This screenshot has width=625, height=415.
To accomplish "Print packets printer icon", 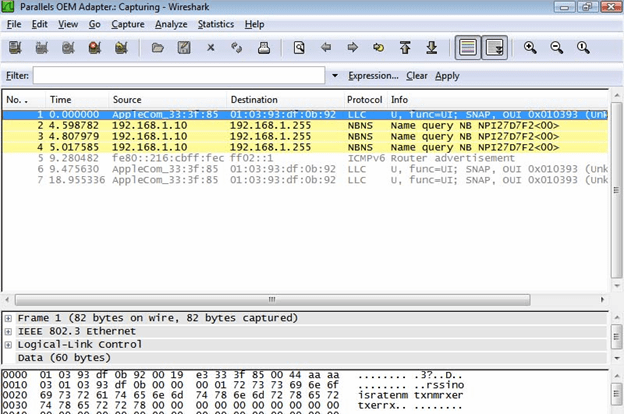I will click(263, 48).
